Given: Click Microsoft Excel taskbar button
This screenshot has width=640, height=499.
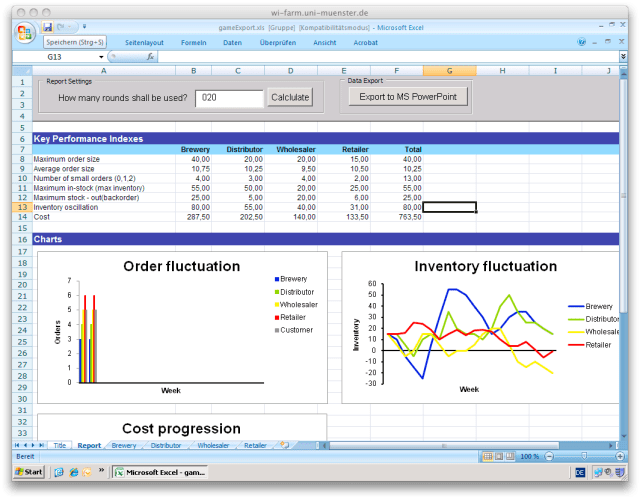Looking at the screenshot, I should 160,472.
